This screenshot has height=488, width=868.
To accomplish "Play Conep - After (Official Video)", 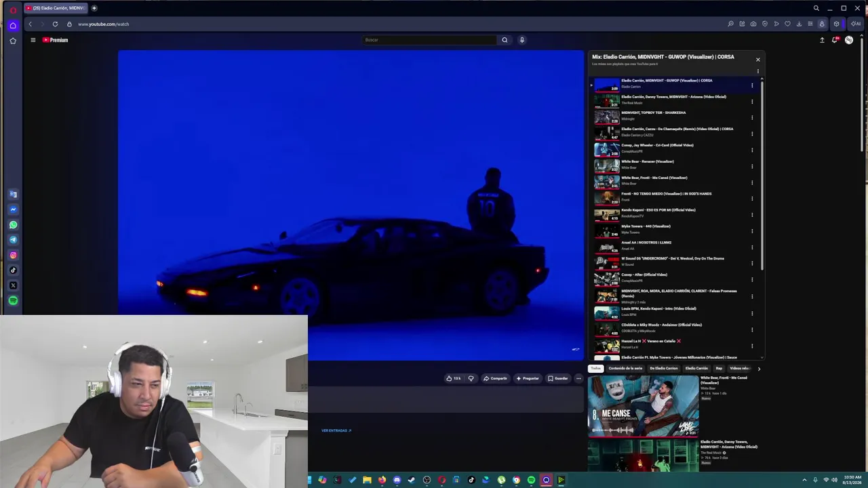I will tap(644, 274).
